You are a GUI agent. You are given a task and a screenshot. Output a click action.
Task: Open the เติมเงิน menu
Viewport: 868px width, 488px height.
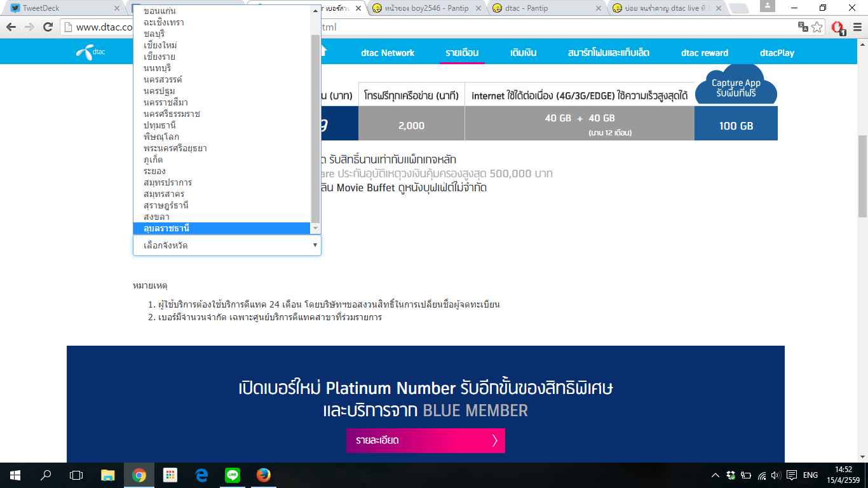click(525, 53)
